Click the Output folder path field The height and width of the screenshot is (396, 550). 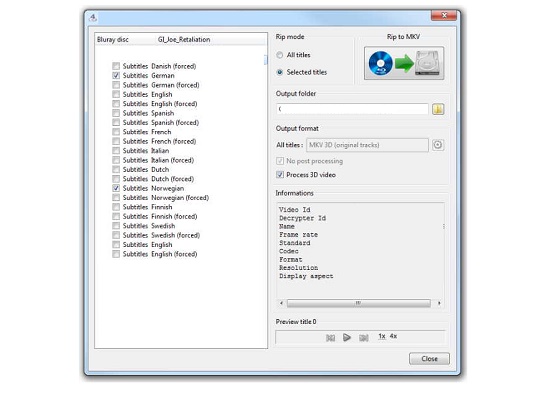[x=352, y=109]
